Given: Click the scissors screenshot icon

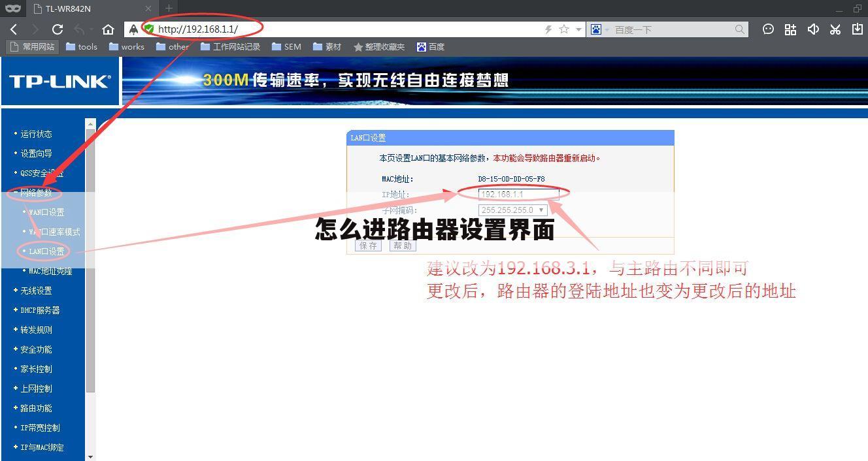Looking at the screenshot, I should (x=835, y=29).
